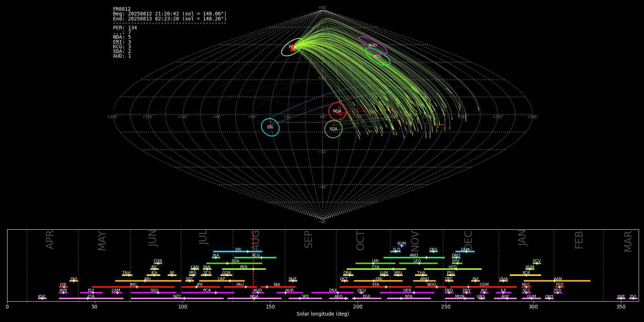The image size is (644, 322).
Task: Click the AUR shower bar in timeline
Action: pos(289,293)
